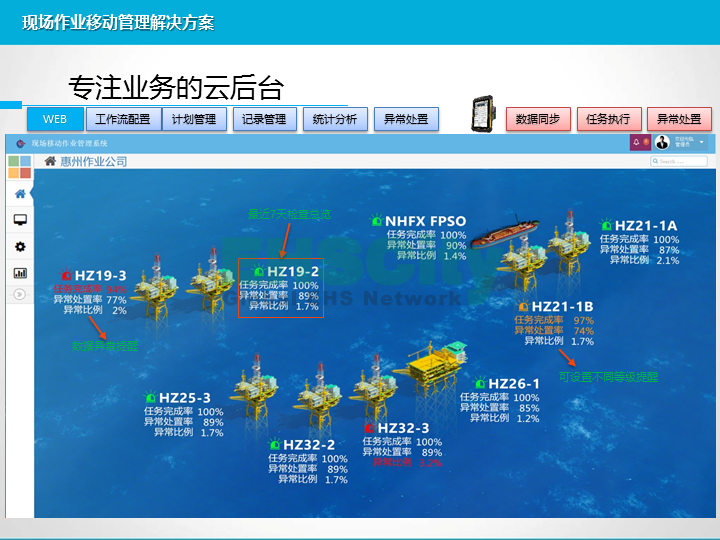Click the orange alarm icon beside HZ21-1B
720x540 pixels.
point(523,306)
